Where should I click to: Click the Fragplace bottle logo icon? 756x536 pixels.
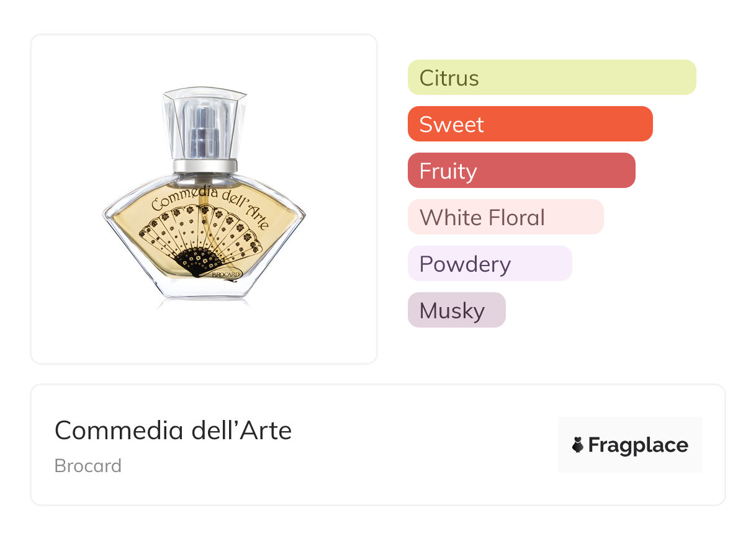pos(578,445)
